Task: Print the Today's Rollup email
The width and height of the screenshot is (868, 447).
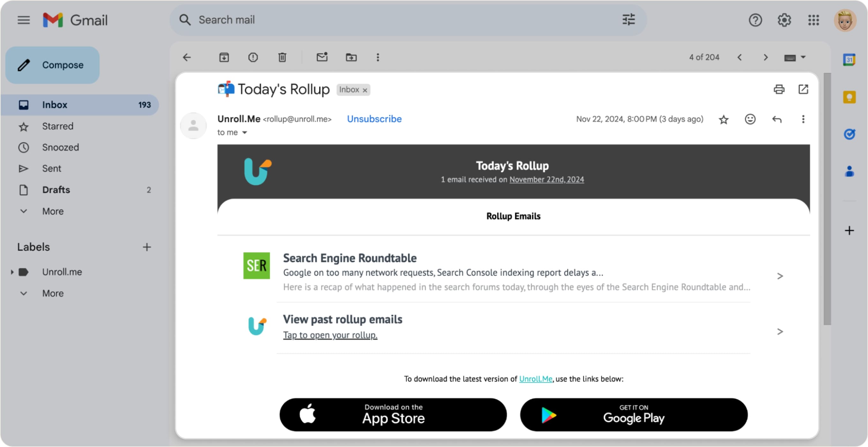Action: pyautogui.click(x=779, y=89)
